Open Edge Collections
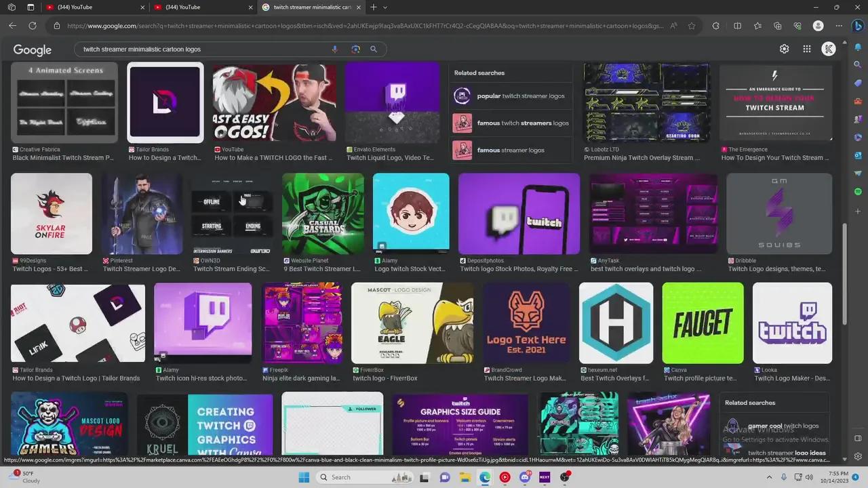Viewport: 868px width, 488px height. (x=777, y=26)
